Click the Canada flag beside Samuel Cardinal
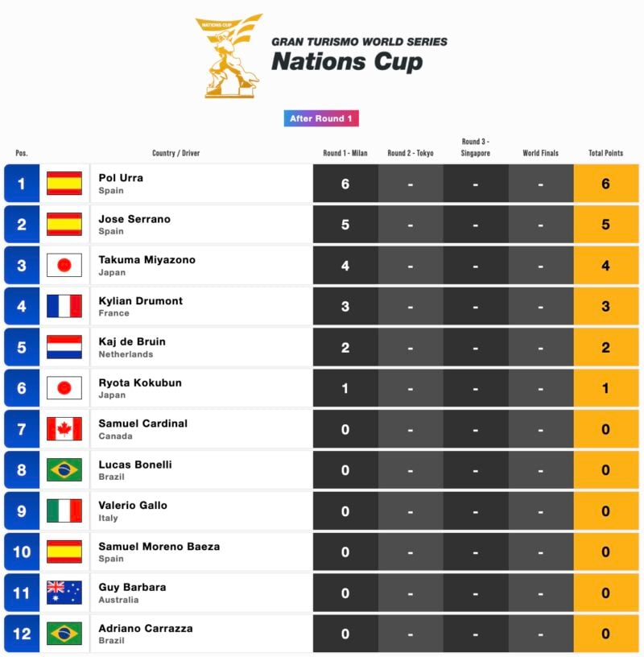Screen dimensions: 644x657 [64, 429]
